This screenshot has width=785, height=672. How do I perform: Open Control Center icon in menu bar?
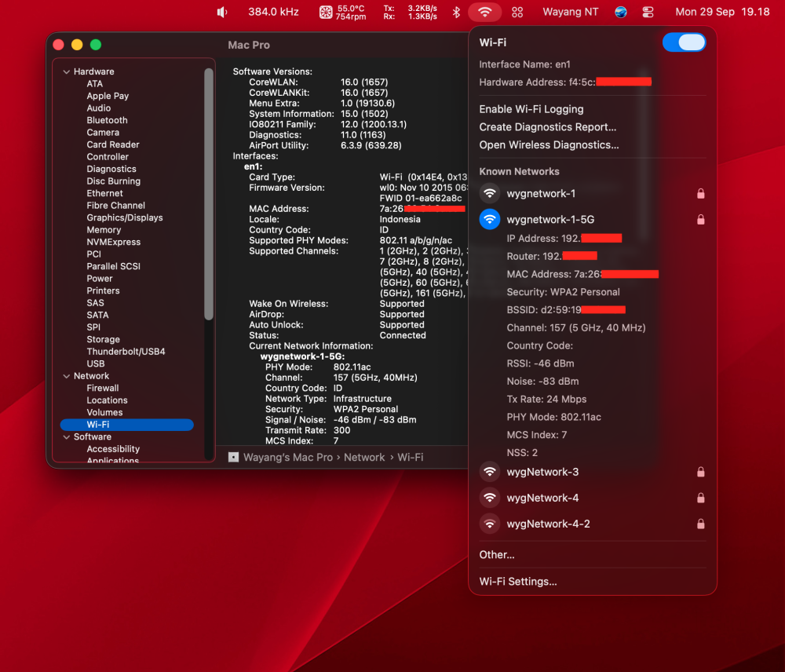click(x=648, y=12)
